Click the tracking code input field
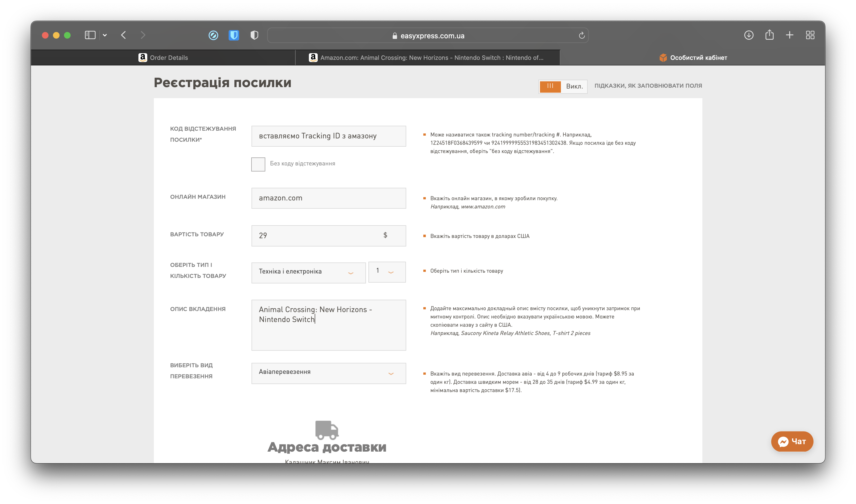 [328, 136]
